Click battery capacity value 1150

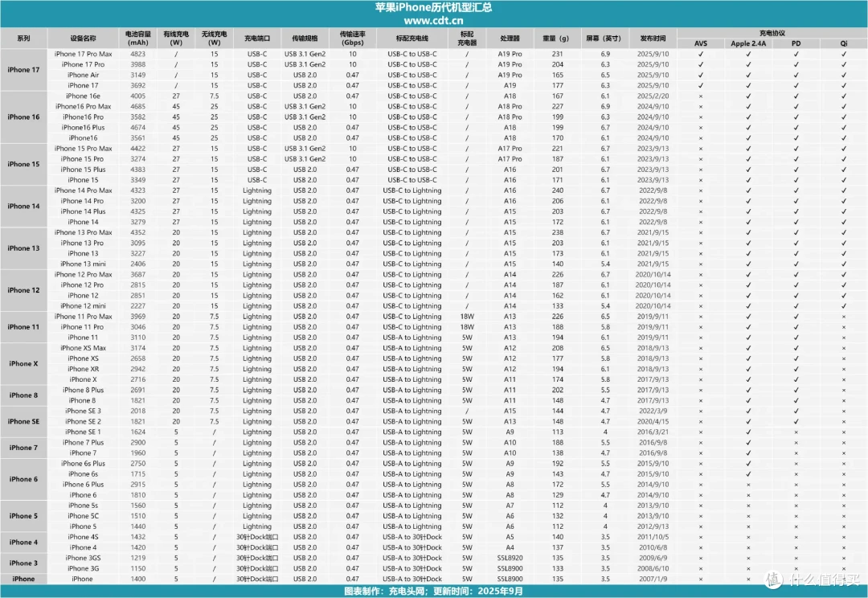tap(138, 568)
